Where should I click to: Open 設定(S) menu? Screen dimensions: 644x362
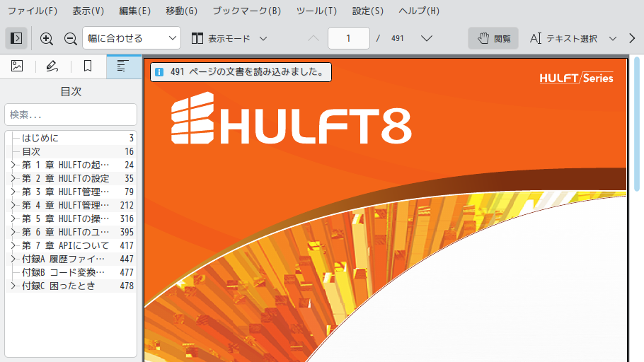[x=367, y=11]
